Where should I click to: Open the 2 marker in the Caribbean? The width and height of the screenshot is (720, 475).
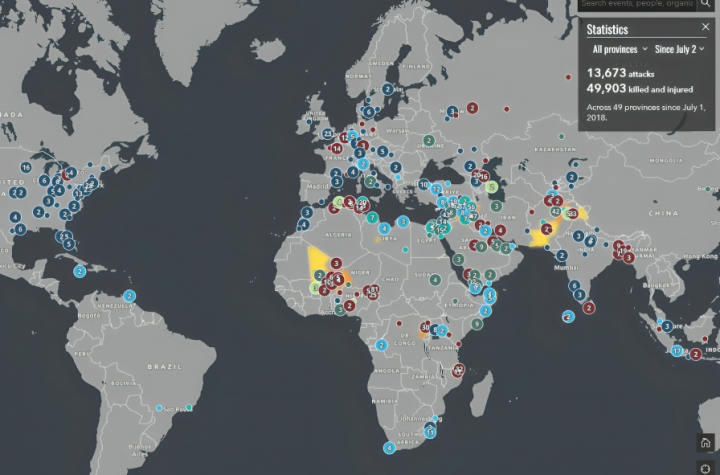point(80,270)
